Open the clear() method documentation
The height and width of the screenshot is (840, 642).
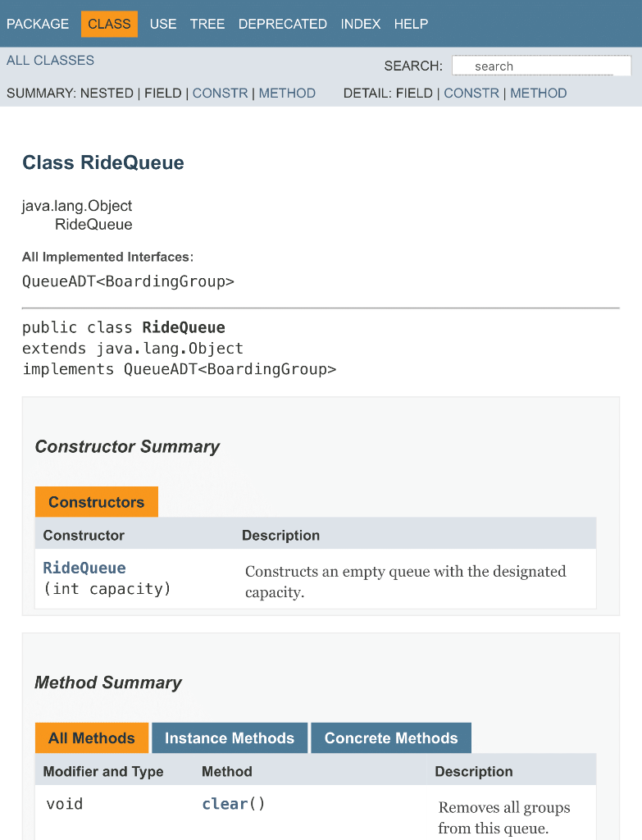(x=225, y=803)
